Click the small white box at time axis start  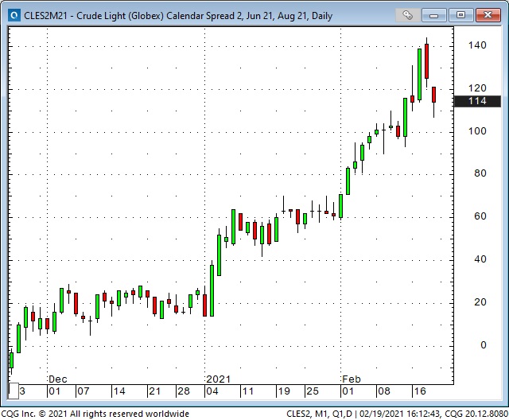[14, 391]
